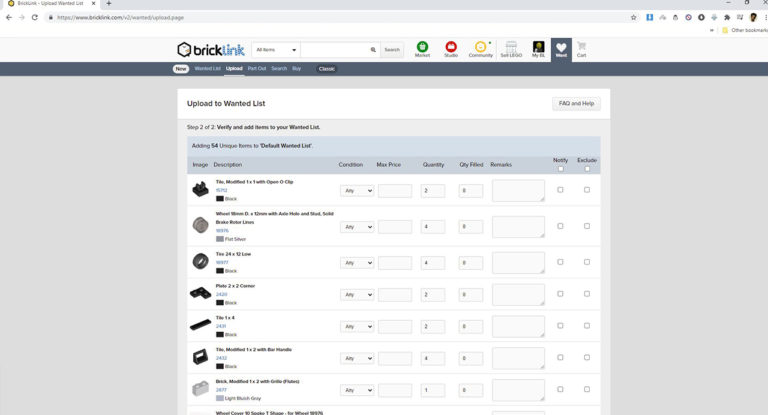Enable Notify for Tile 1 x 4

coord(560,325)
